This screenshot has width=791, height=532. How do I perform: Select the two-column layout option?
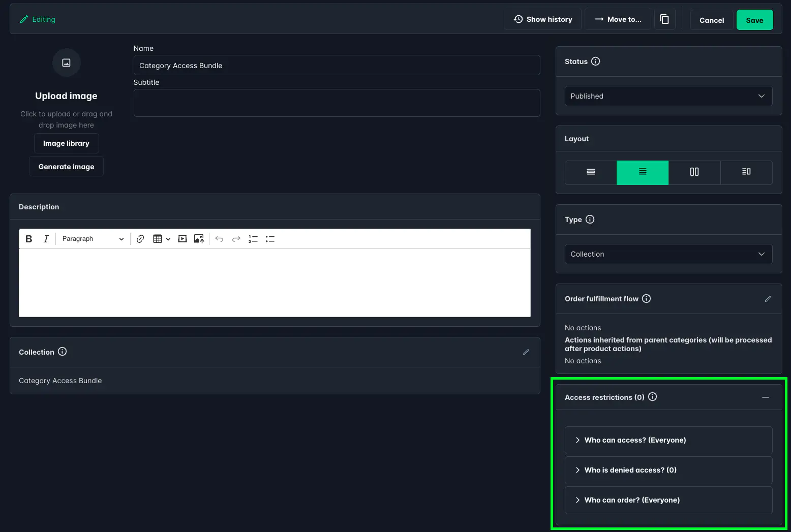point(694,173)
